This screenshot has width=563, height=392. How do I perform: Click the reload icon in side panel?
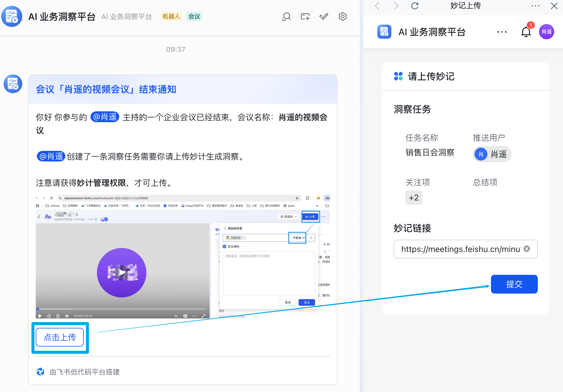tap(414, 6)
